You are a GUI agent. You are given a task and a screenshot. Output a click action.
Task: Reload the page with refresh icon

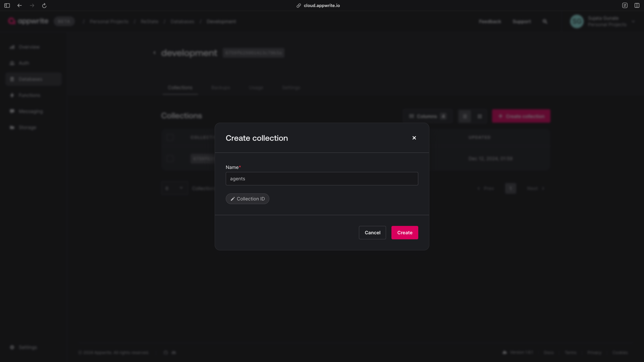[44, 5]
